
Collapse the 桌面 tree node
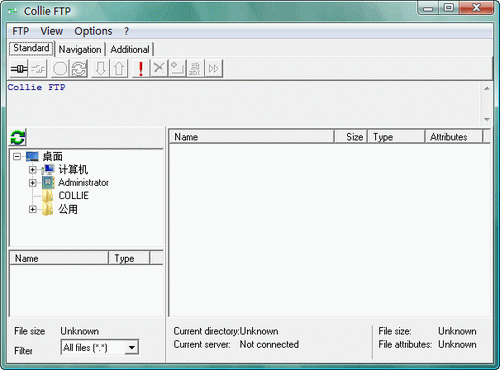tap(17, 156)
